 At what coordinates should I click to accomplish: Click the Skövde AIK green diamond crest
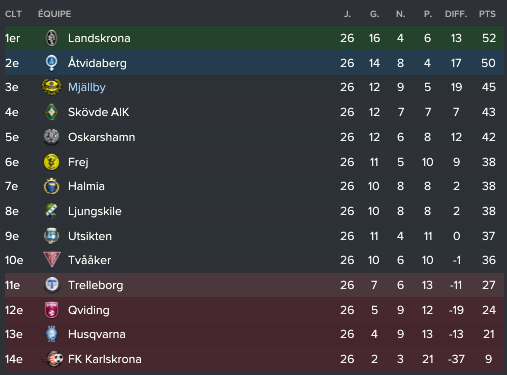[51, 112]
